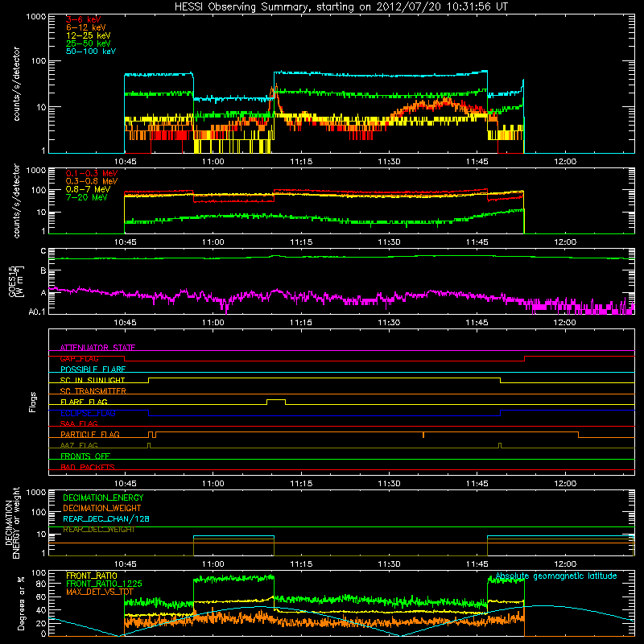Click the HESSI Observing Summary title

pos(341,7)
